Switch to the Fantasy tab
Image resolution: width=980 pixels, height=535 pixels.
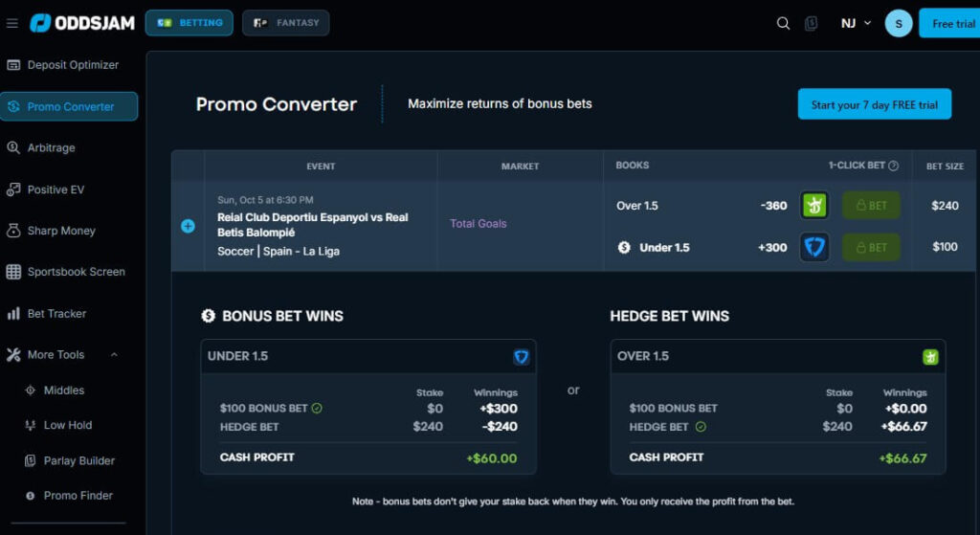click(285, 23)
